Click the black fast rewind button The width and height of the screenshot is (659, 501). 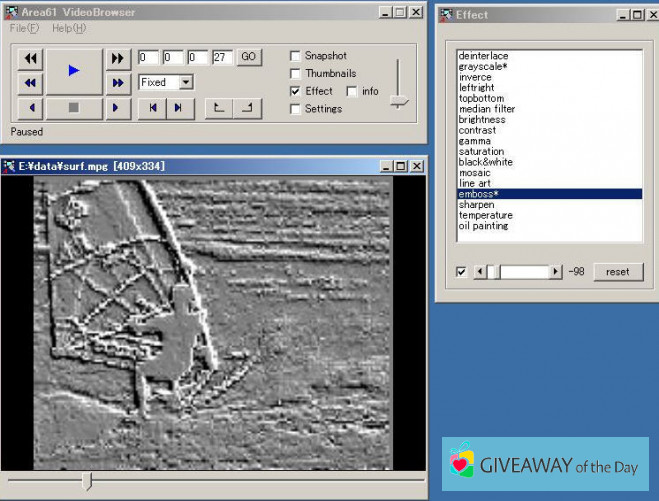click(x=30, y=59)
